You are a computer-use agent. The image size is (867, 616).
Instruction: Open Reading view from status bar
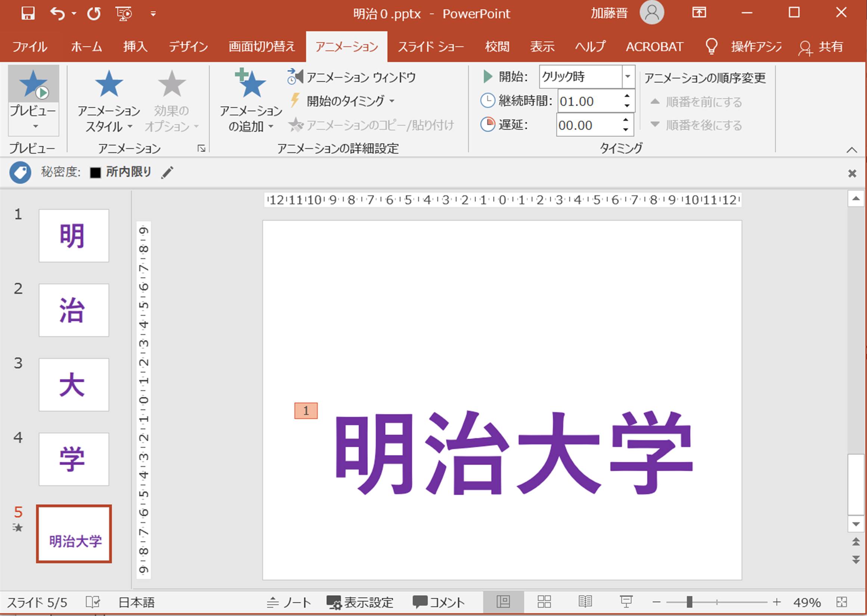[x=585, y=602]
